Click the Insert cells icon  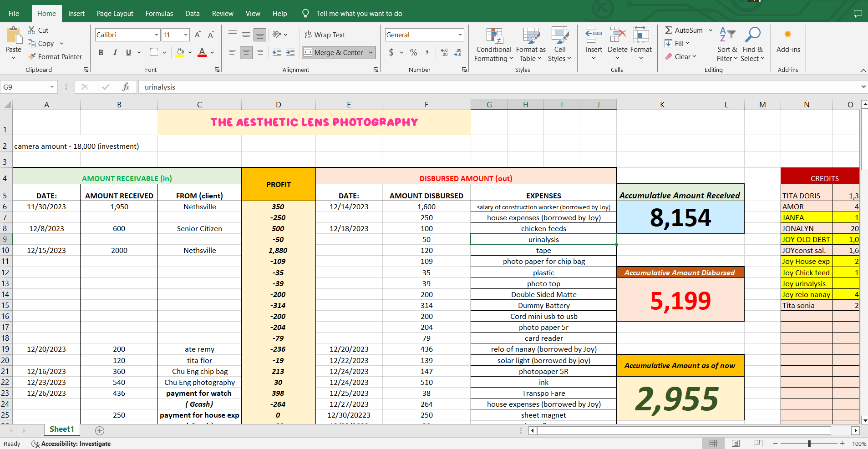point(594,35)
